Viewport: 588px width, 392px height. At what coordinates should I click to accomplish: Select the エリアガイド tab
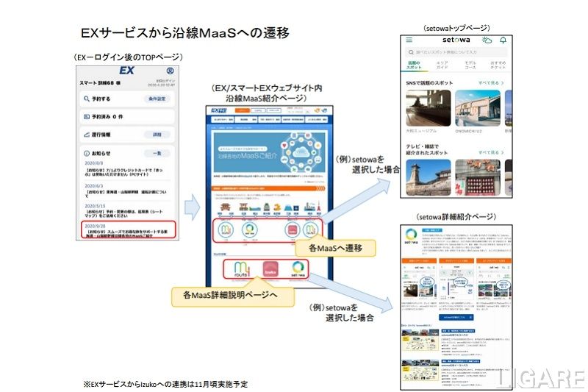point(442,65)
